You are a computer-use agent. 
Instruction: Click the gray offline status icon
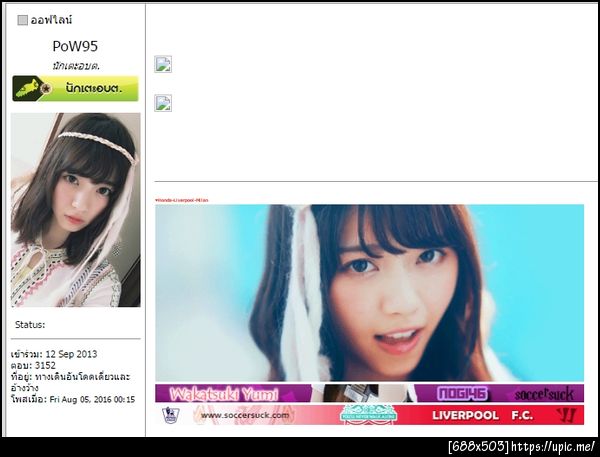pos(23,20)
